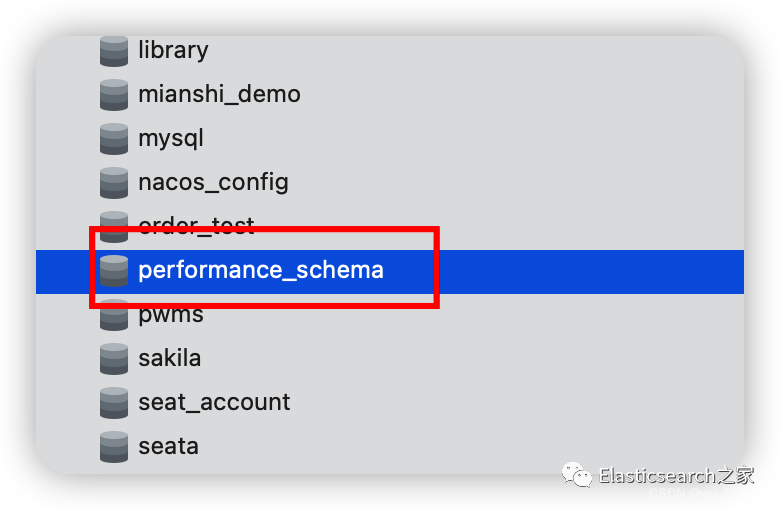The image size is (780, 510).
Task: Click the performance_schema database icon
Action: tap(114, 271)
